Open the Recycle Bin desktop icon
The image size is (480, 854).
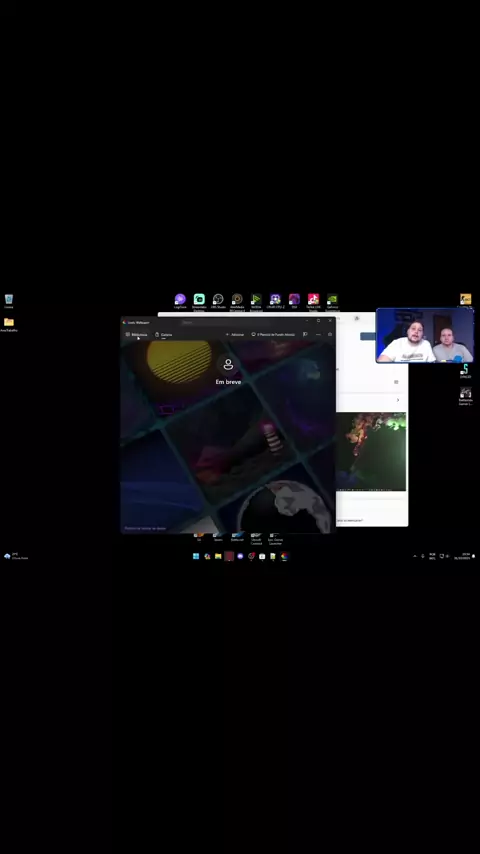9,301
